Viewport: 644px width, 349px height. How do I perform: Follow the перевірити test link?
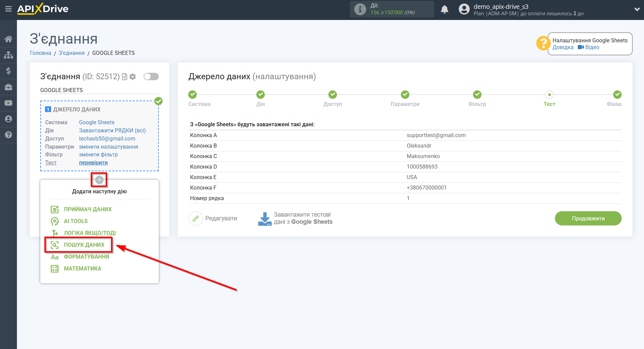point(93,163)
